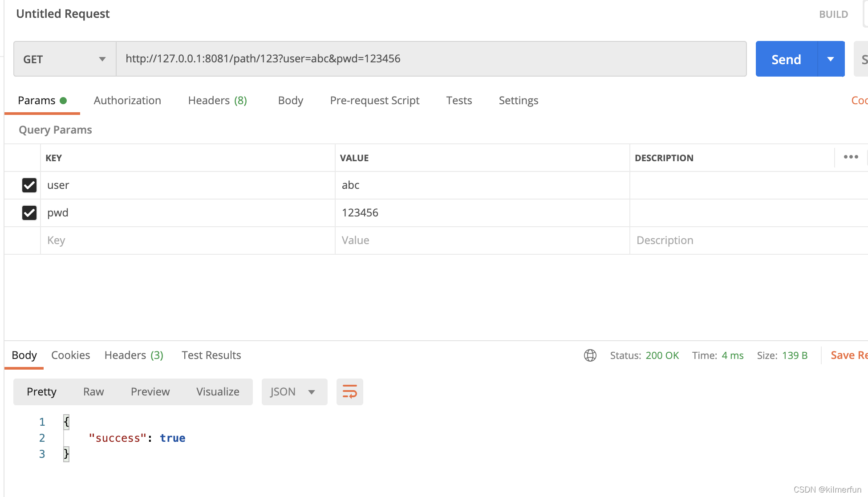The image size is (868, 497).
Task: Expand the Send button arrow options
Action: click(831, 59)
